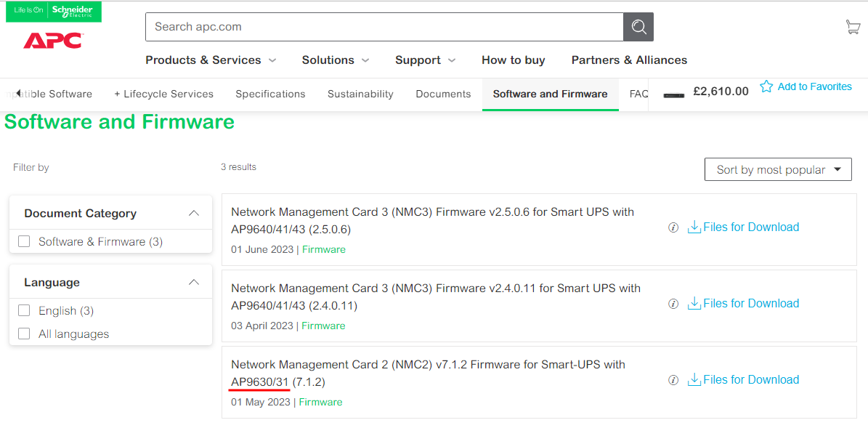Click into the Search apc.com field
This screenshot has width=868, height=444.
click(384, 27)
